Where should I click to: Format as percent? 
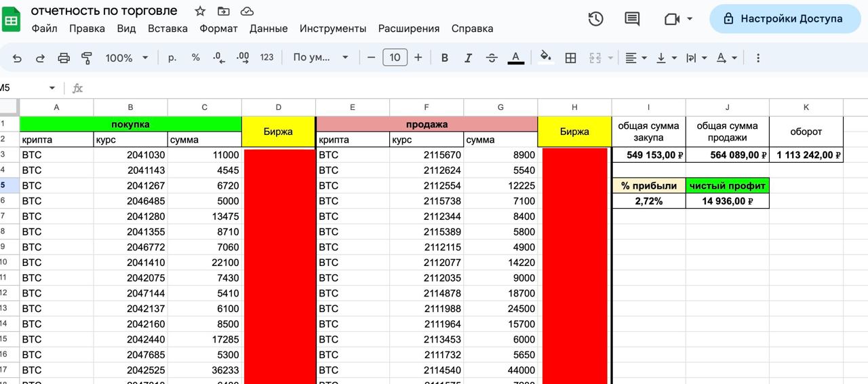195,58
